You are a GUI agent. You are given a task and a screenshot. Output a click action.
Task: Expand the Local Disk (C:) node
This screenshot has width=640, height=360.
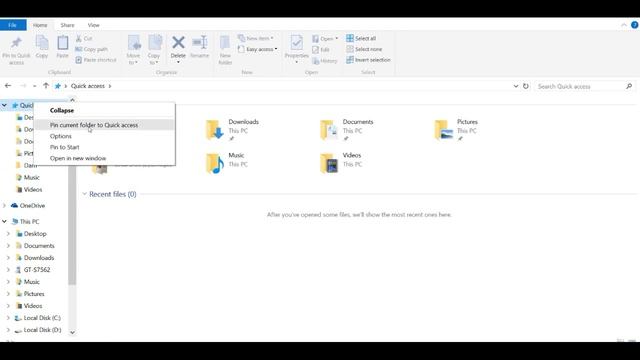coord(8,318)
